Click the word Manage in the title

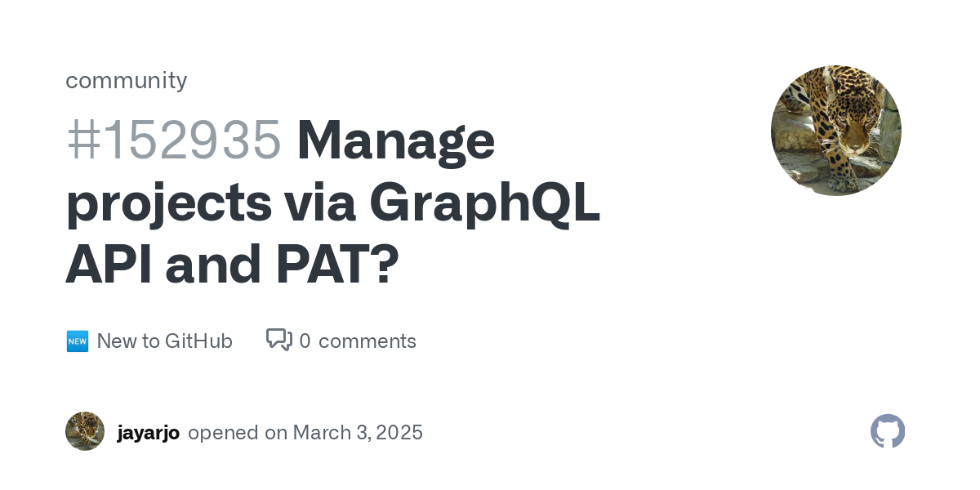coord(396,142)
